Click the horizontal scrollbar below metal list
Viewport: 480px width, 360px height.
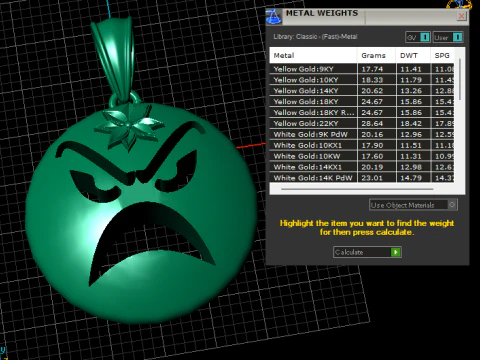point(357,189)
